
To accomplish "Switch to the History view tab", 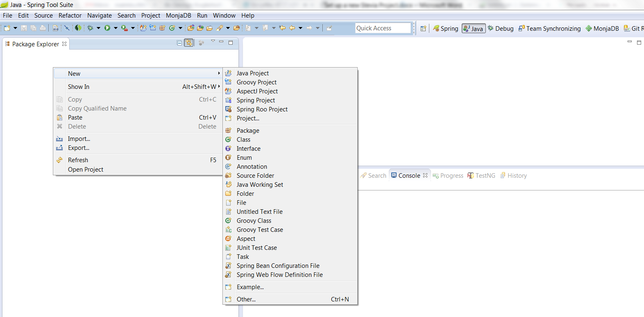I will 513,175.
